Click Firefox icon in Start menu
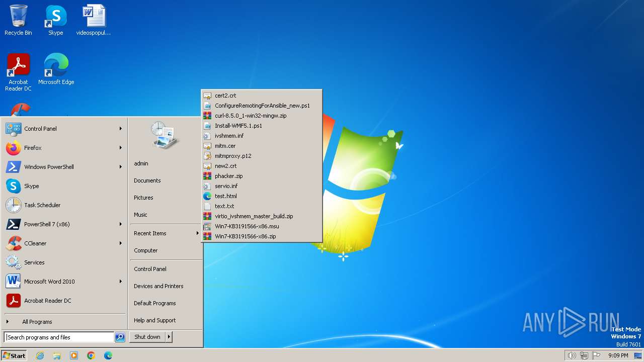Viewport: 644px width, 362px height. [x=14, y=148]
